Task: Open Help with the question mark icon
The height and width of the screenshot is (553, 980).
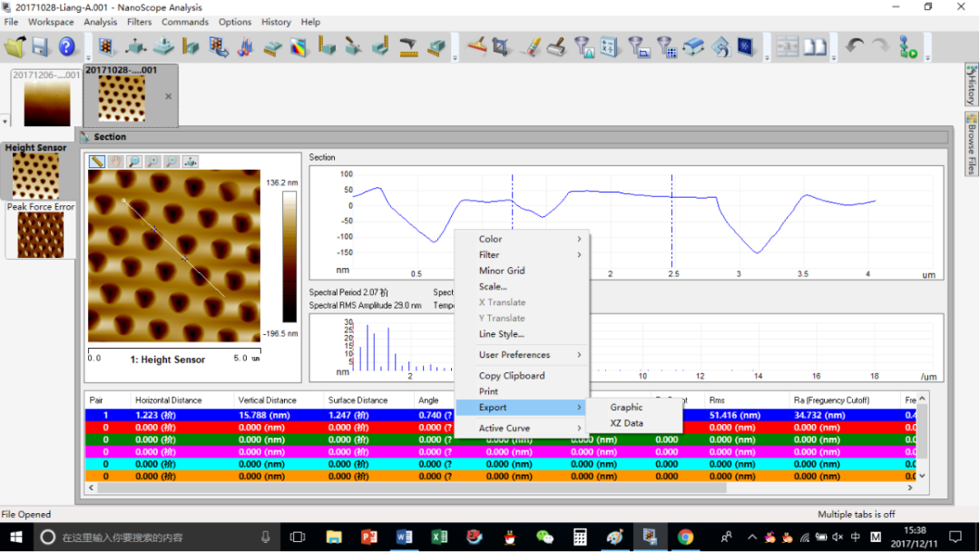Action: click(67, 46)
